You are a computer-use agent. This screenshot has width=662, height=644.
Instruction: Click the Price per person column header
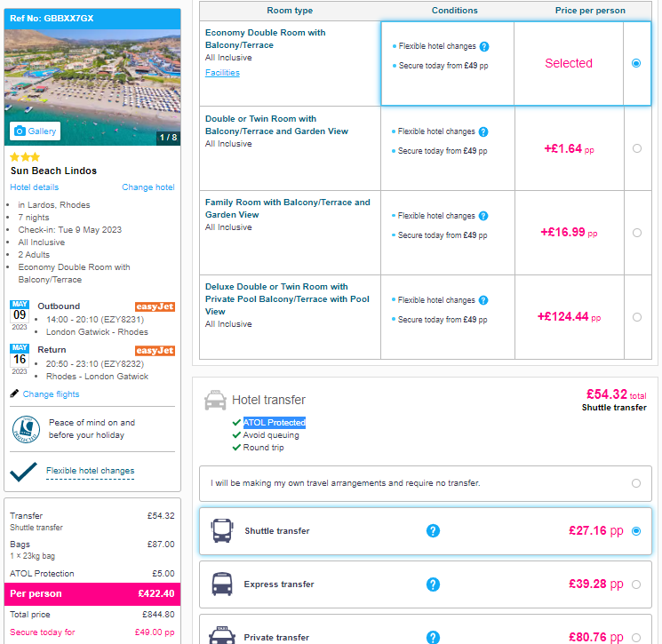590,11
